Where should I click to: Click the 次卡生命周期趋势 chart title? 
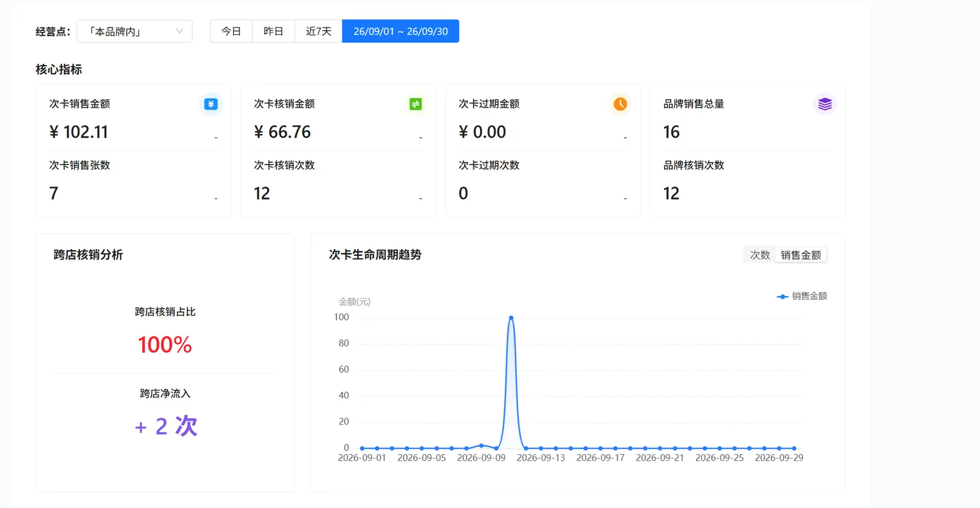(x=375, y=255)
